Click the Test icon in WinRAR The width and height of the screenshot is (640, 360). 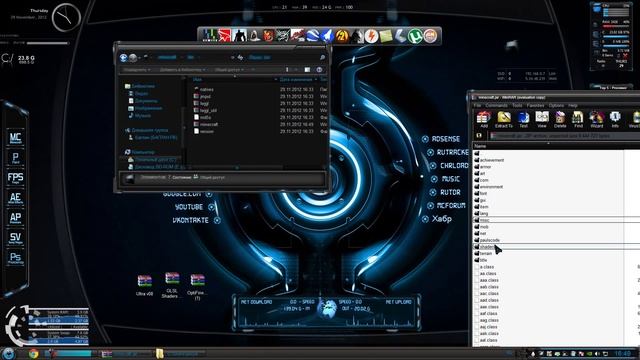[x=523, y=119]
